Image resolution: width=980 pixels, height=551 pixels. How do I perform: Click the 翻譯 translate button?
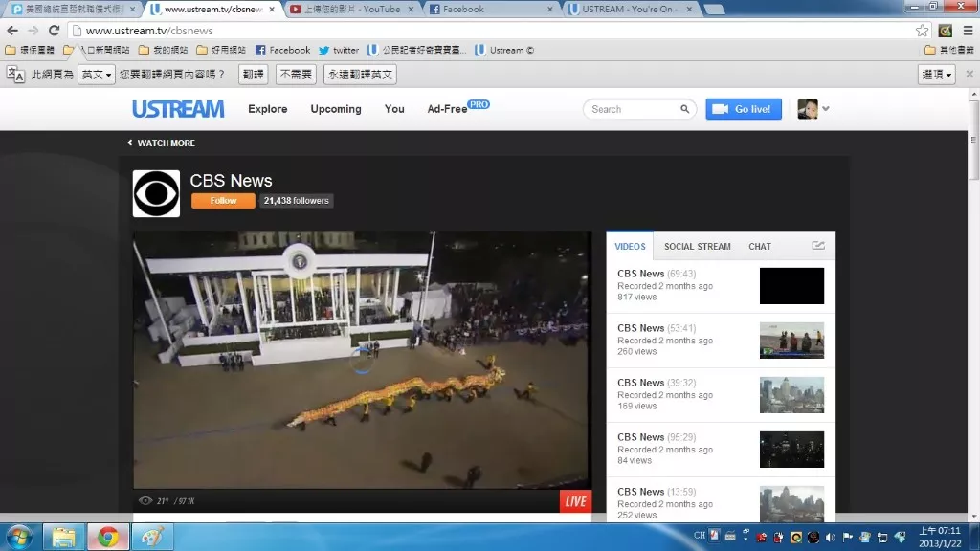coord(253,75)
